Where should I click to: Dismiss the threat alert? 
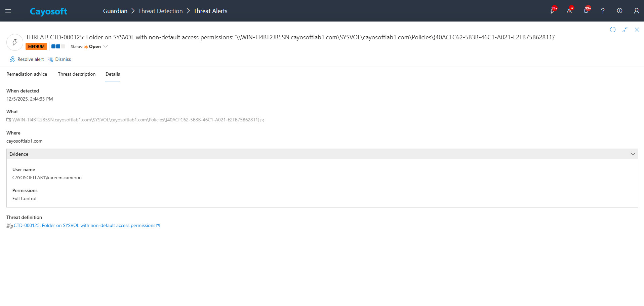click(59, 60)
